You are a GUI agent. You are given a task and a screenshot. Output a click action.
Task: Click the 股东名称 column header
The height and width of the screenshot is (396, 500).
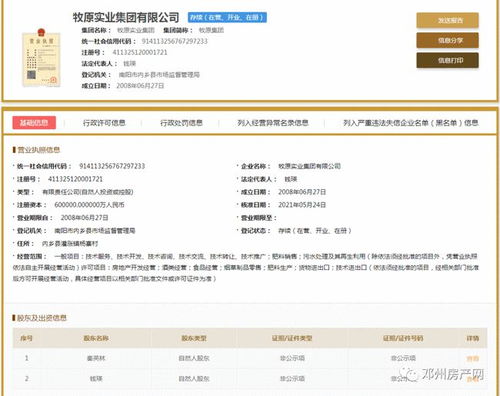pos(96,338)
